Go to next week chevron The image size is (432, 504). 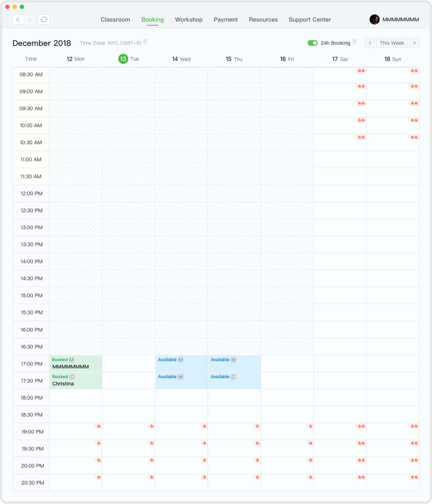pos(414,43)
